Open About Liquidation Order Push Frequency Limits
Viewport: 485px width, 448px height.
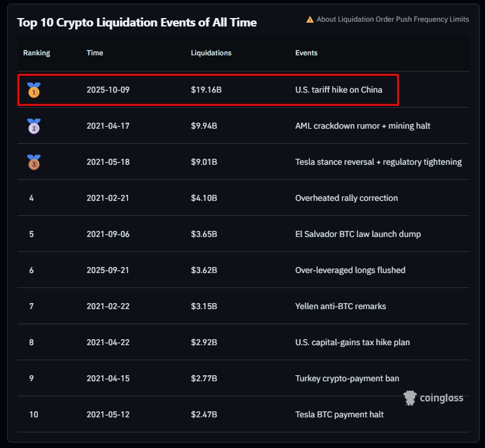pyautogui.click(x=392, y=20)
